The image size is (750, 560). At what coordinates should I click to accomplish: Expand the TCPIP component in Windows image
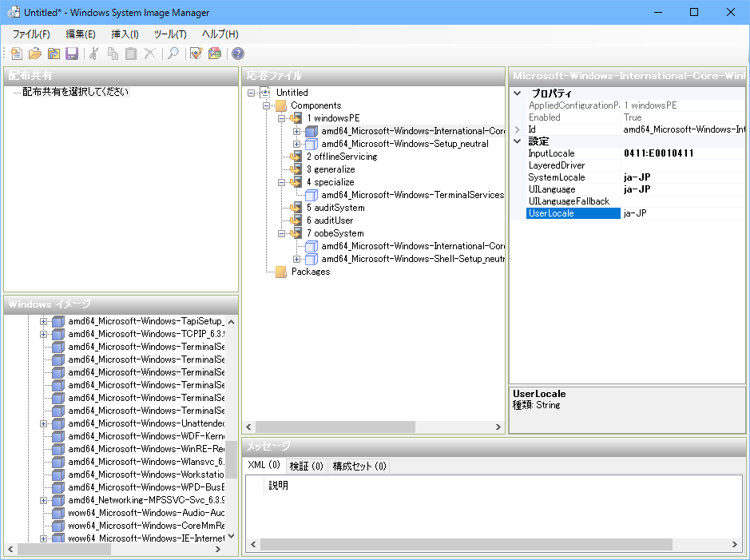43,334
